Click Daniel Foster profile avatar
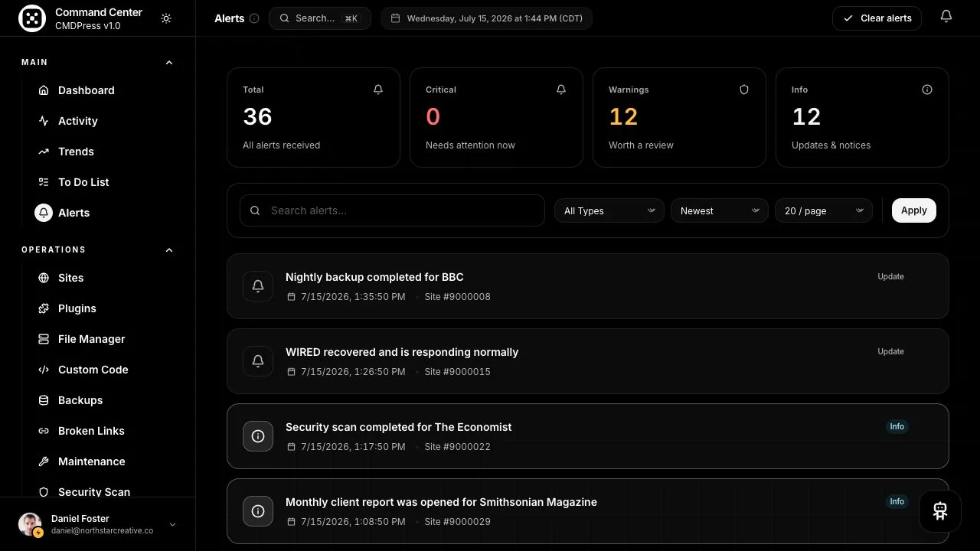The height and width of the screenshot is (551, 980). 30,524
